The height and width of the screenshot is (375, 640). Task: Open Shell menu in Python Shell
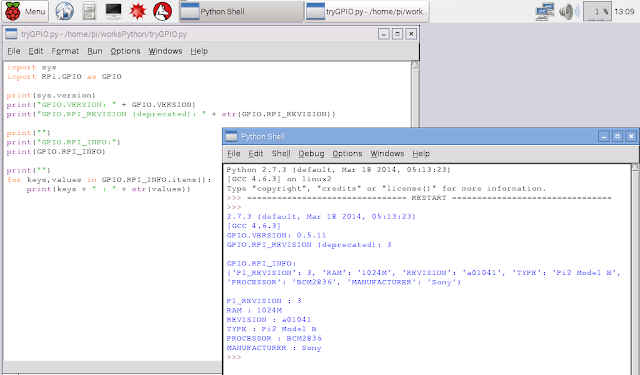pos(281,154)
